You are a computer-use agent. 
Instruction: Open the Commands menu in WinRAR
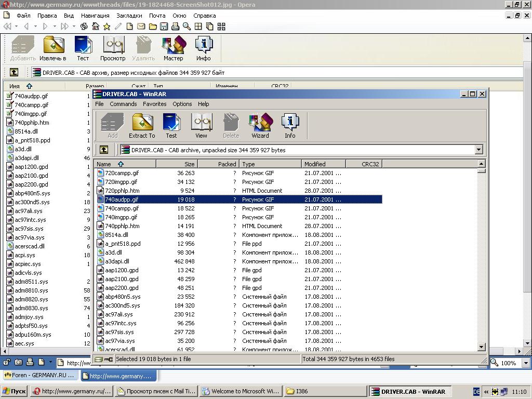(123, 104)
